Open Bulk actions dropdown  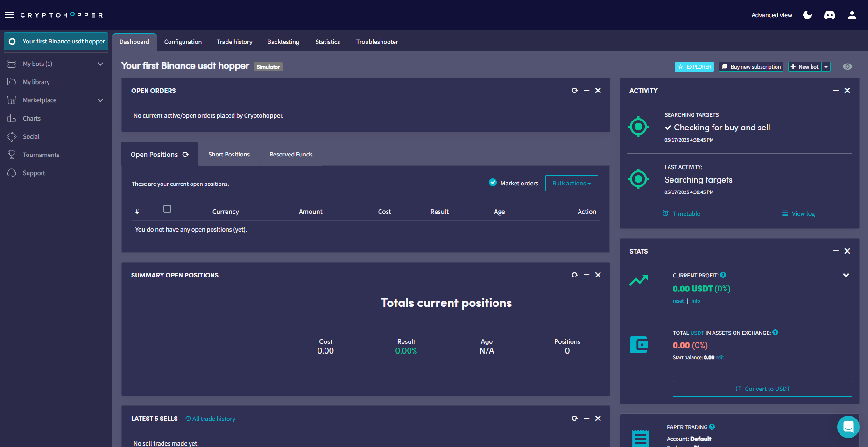pos(572,183)
